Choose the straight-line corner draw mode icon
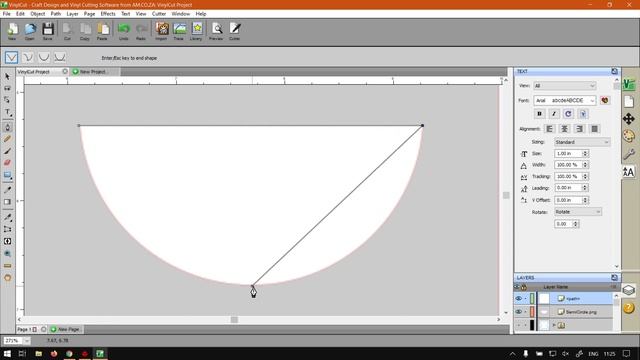The image size is (640, 360). 11,57
